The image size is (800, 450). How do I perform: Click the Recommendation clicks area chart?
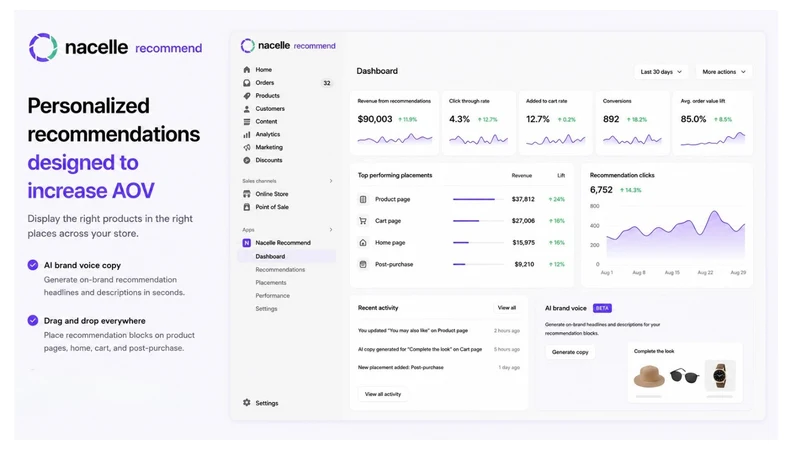(x=676, y=235)
